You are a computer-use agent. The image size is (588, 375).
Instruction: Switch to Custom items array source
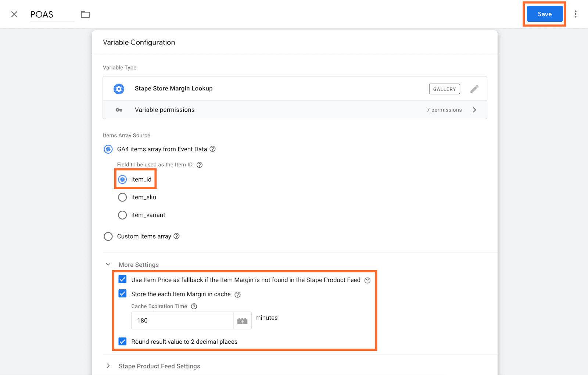[x=108, y=236]
